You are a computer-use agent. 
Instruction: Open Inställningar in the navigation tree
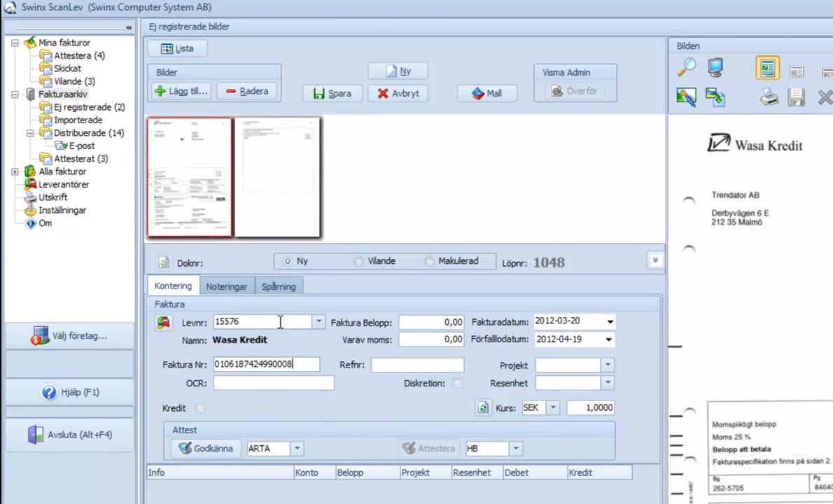[62, 210]
